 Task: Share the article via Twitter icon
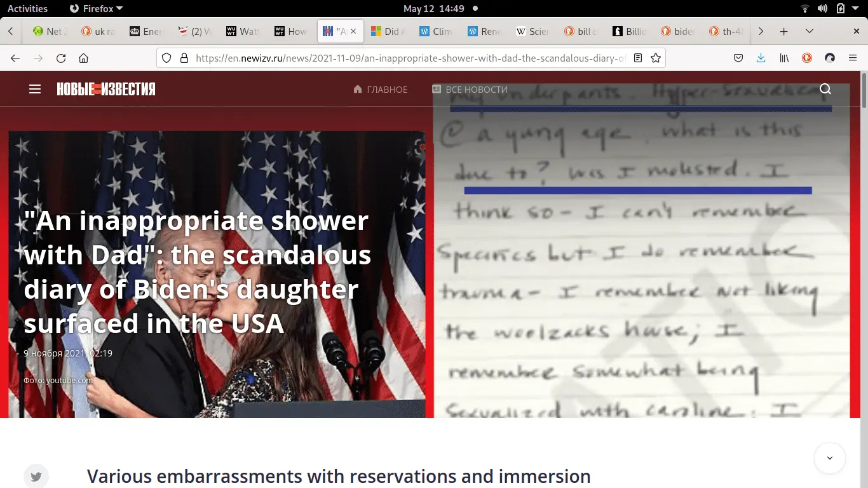point(36,476)
